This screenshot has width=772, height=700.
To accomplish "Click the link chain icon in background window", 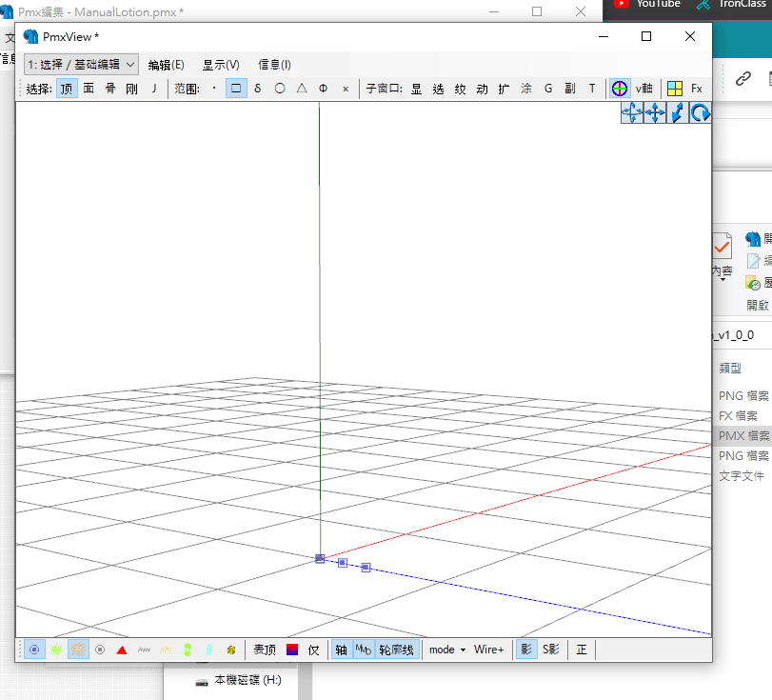I will pyautogui.click(x=742, y=79).
